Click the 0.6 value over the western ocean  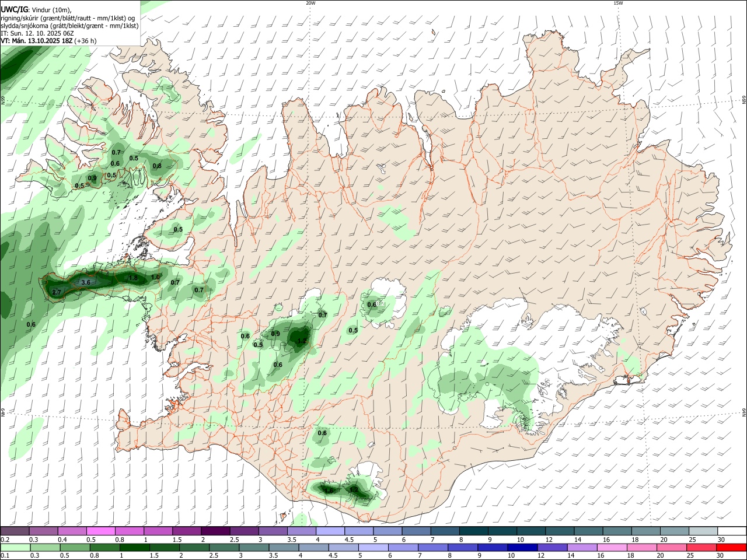(x=31, y=324)
